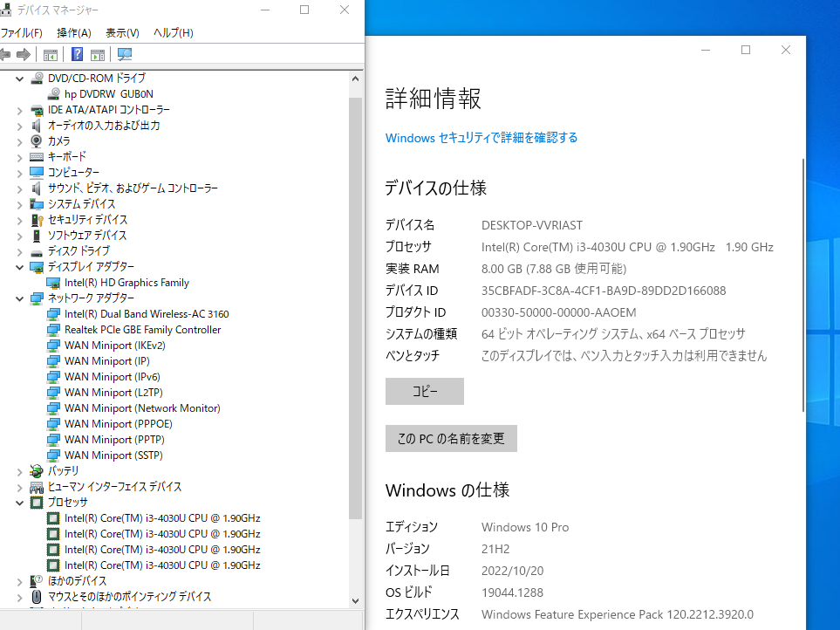The image size is (840, 630).
Task: Click the WAN Miniport (IKEv2) adapter icon
Action: coord(53,345)
